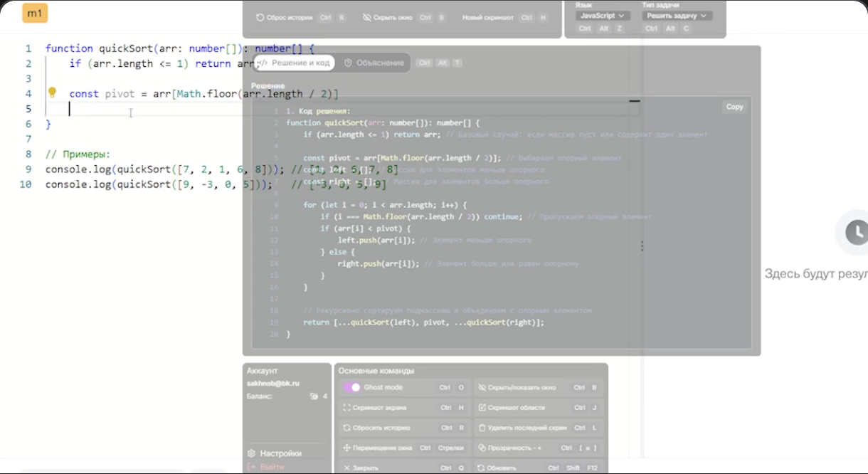Viewport: 868px width, 474px height.
Task: Click the Настройки gear icon
Action: (252, 453)
